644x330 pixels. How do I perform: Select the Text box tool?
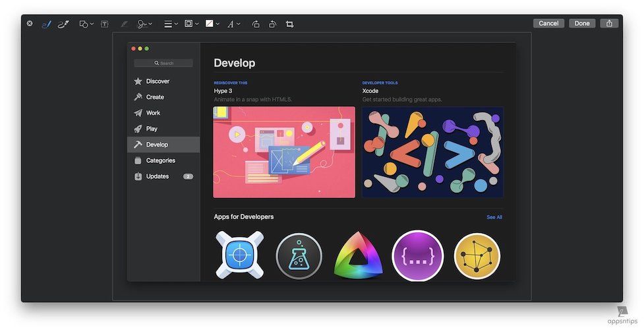click(104, 24)
